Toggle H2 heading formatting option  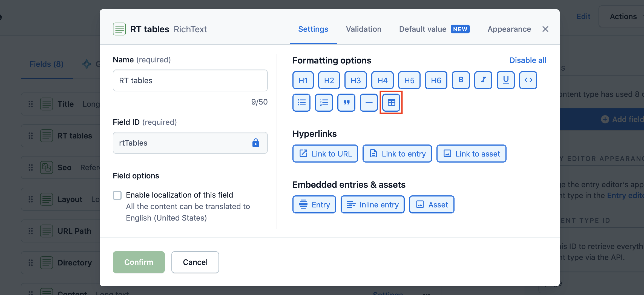click(x=329, y=80)
